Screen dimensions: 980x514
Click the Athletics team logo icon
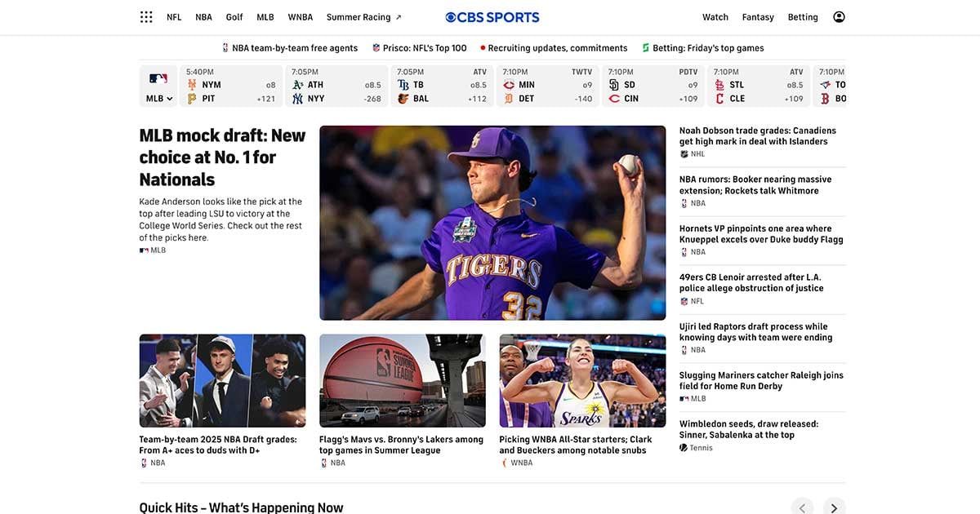[298, 85]
